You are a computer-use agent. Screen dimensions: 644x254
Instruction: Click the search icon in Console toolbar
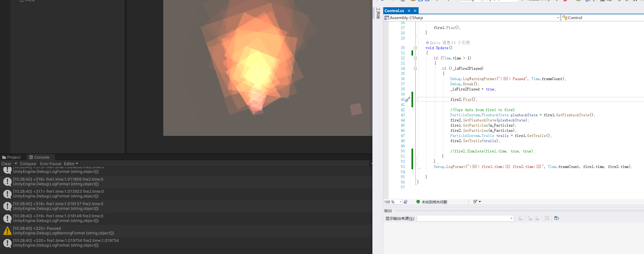[371, 164]
